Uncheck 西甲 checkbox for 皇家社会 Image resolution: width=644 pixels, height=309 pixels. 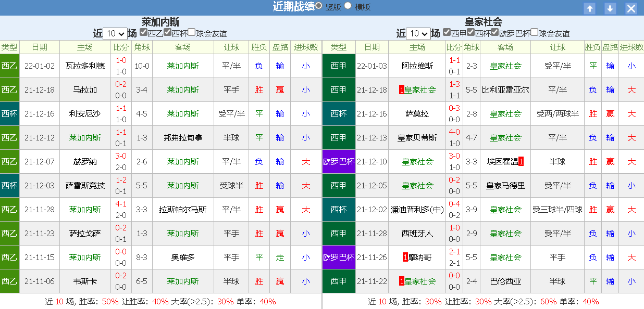tap(447, 32)
